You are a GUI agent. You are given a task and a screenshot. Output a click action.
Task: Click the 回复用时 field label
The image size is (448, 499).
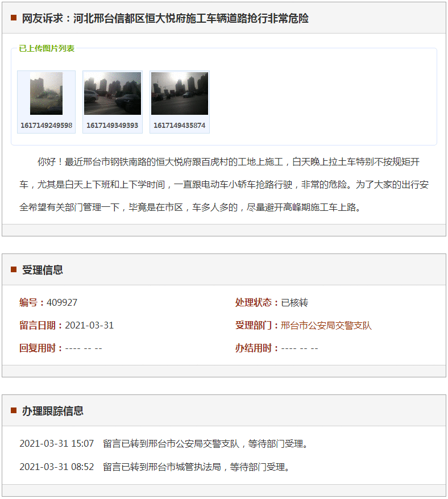(40, 348)
